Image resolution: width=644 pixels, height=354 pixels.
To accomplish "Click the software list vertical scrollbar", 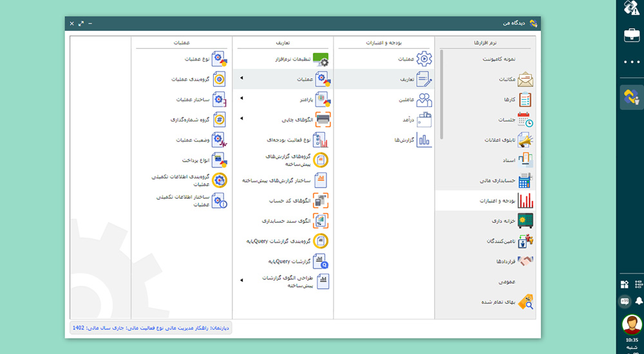I will [442, 95].
